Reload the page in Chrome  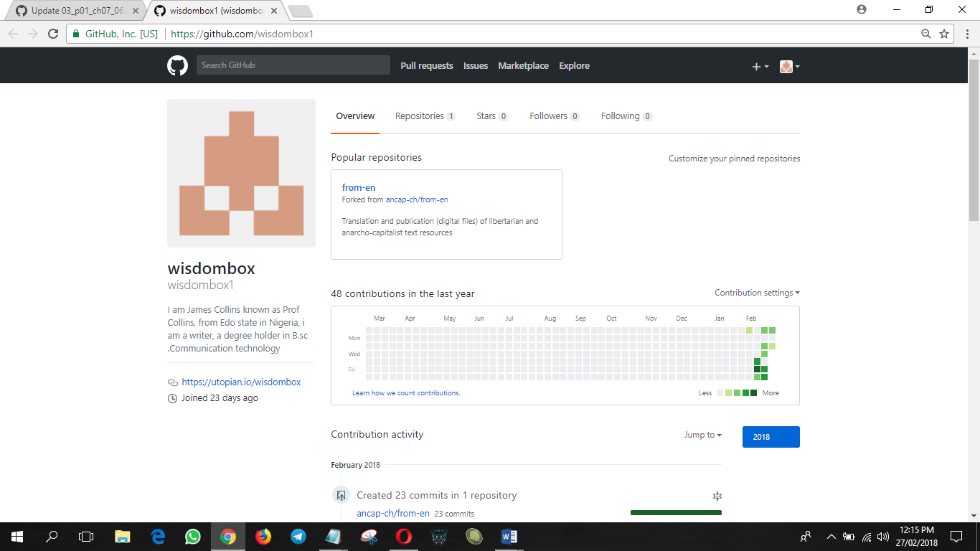pos(52,34)
